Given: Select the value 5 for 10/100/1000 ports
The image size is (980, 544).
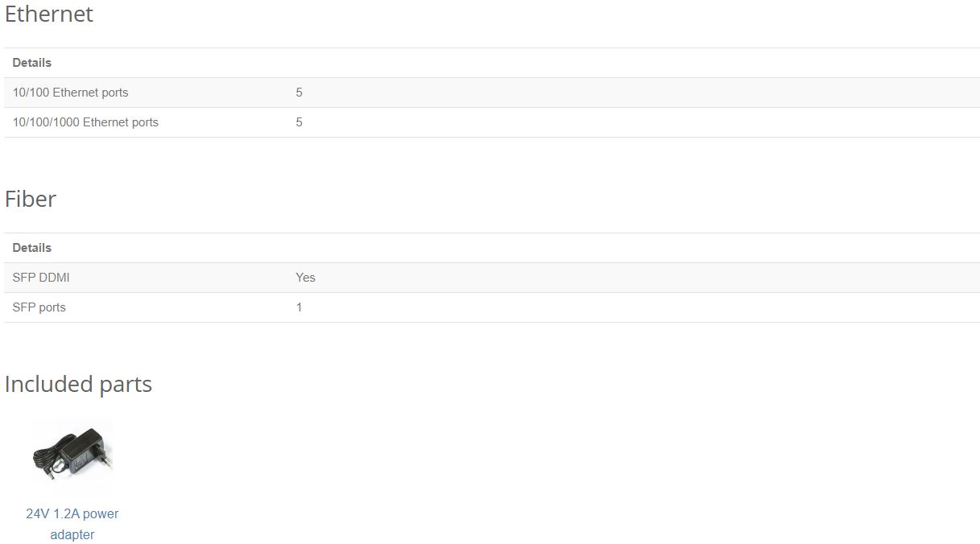Looking at the screenshot, I should coord(299,122).
